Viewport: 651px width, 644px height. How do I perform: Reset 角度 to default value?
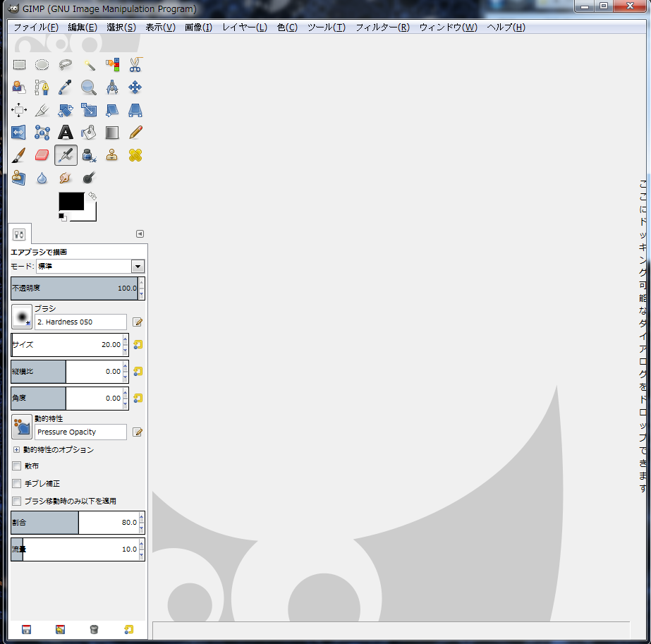pos(138,399)
